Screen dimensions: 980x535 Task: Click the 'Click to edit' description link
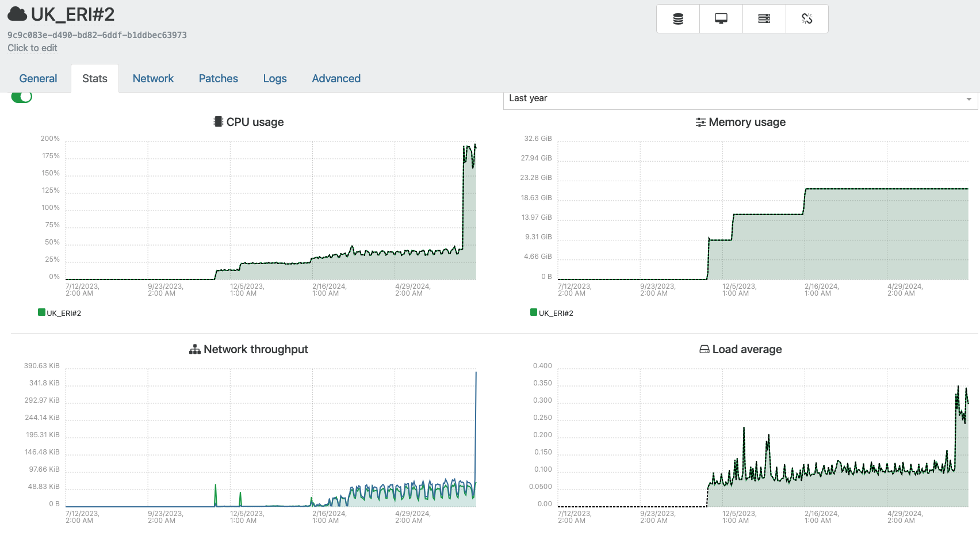(32, 48)
